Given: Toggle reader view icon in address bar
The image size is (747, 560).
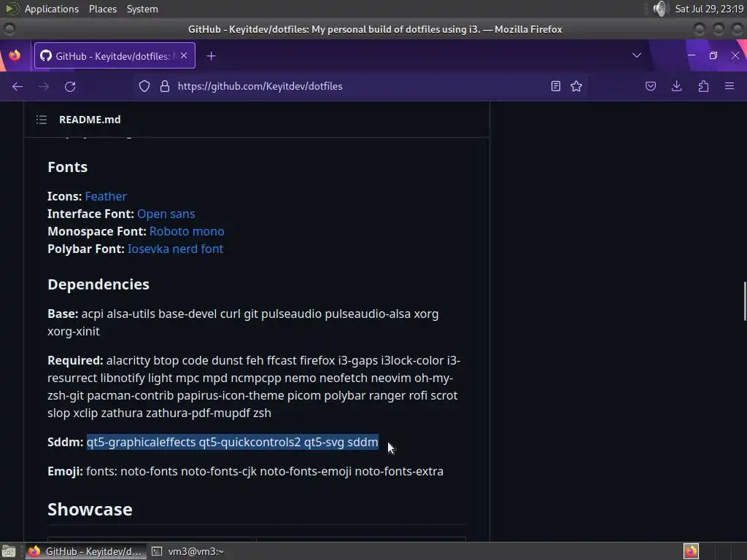Looking at the screenshot, I should [555, 86].
